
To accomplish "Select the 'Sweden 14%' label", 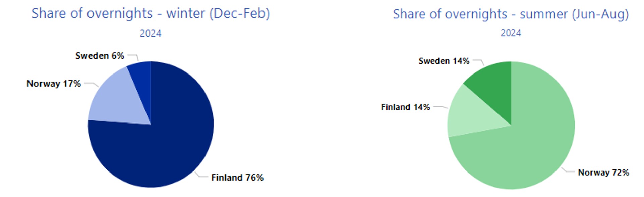I will [444, 61].
